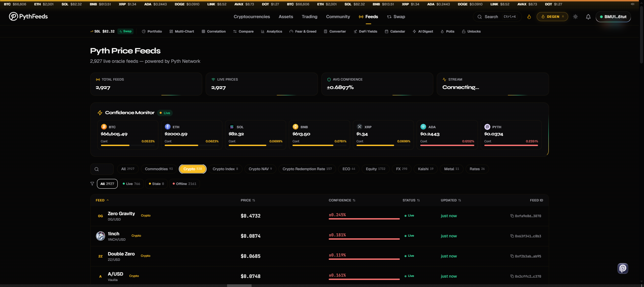Show only Offline feeds
This screenshot has height=287, width=644.
(184, 184)
